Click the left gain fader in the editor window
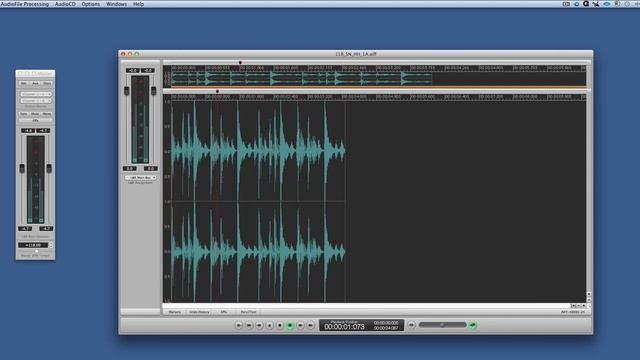This screenshot has width=640, height=360. click(x=127, y=91)
